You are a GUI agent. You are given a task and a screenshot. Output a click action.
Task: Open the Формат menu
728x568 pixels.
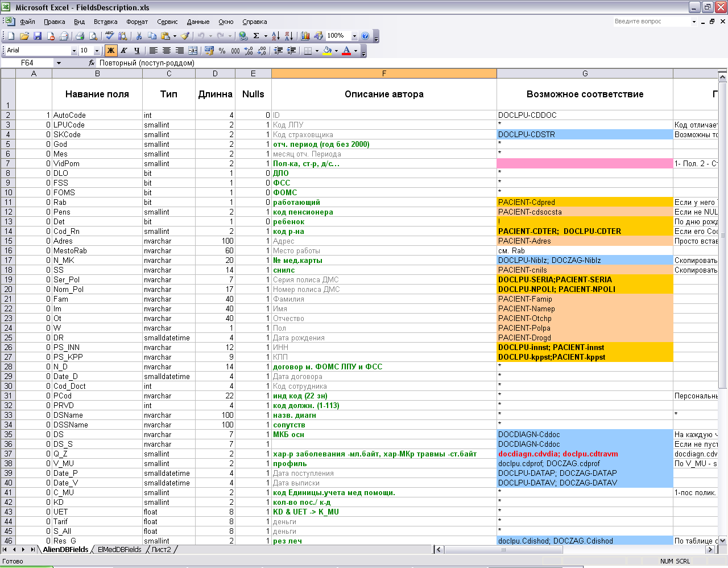(137, 22)
